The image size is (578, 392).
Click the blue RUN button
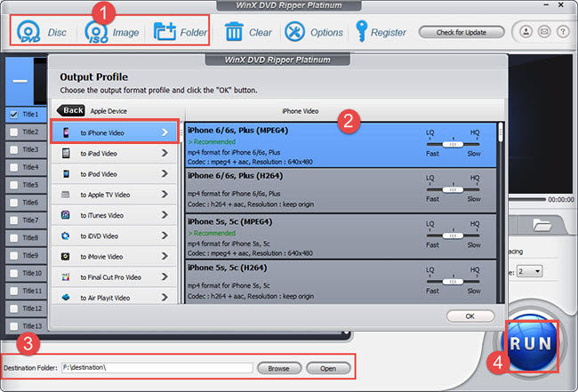(x=531, y=344)
